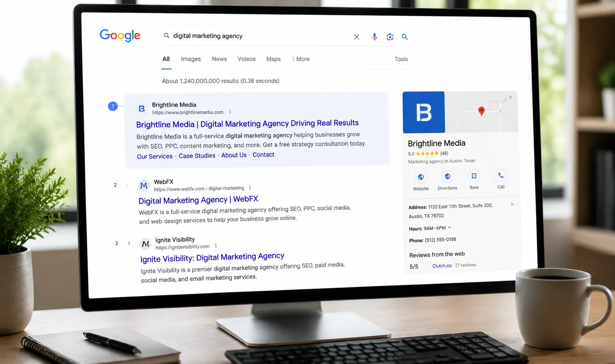Click the (48) reviews count in the panel
The image size is (615, 364).
coord(444,153)
